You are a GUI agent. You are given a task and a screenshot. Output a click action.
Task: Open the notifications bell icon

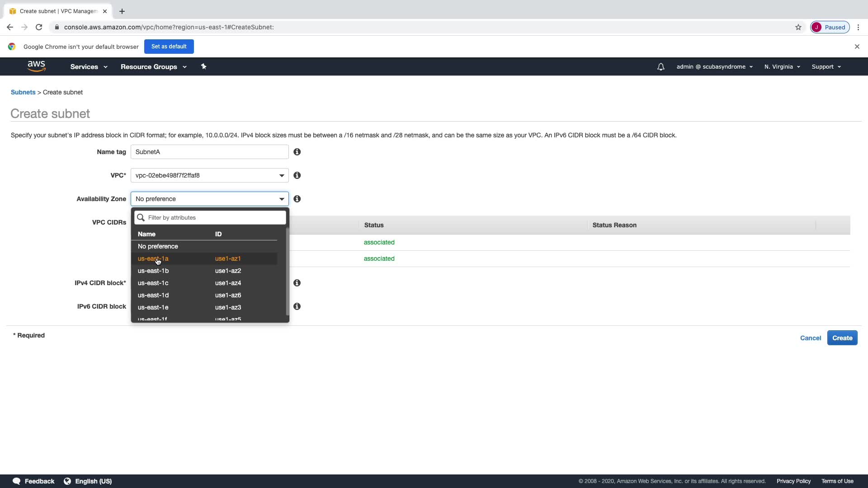point(660,67)
